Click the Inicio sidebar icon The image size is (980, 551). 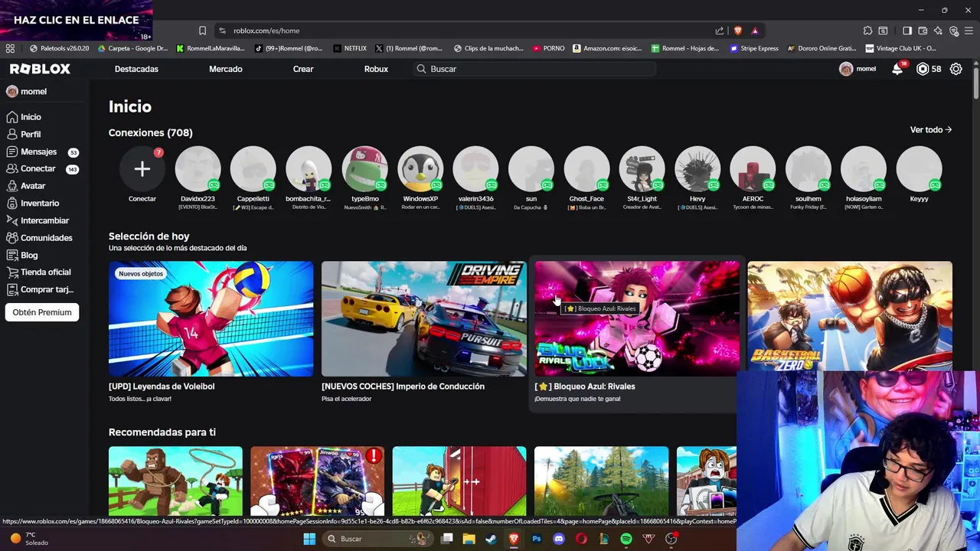pyautogui.click(x=11, y=117)
